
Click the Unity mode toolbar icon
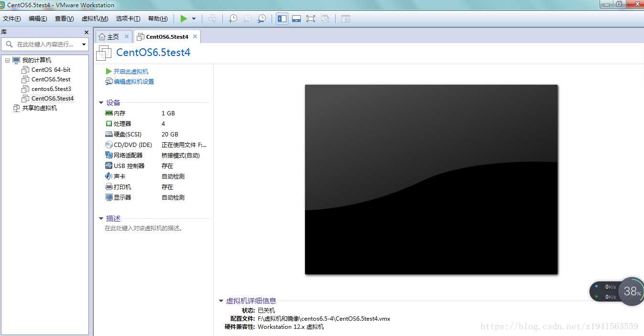(x=325, y=19)
